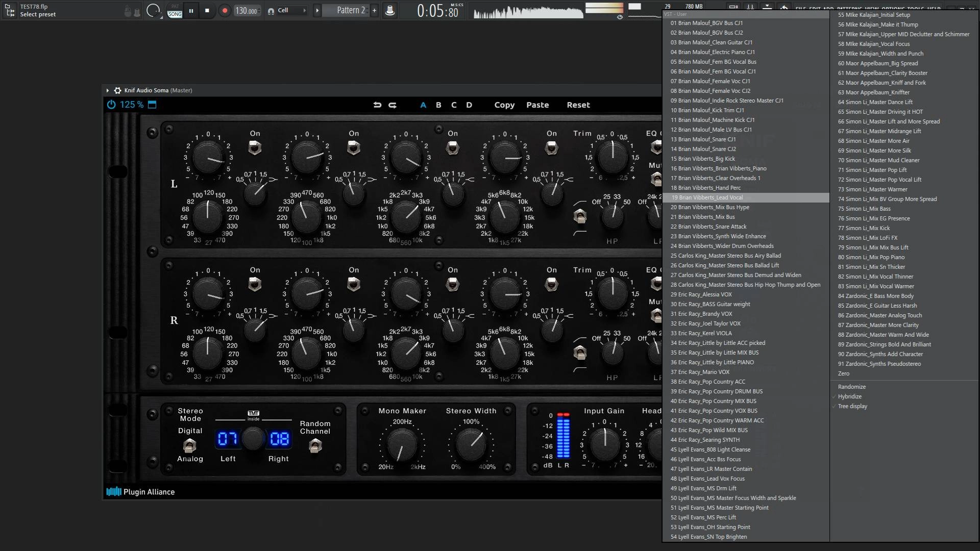980x551 pixels.
Task: Toggle the L channel third band On switch
Action: [x=453, y=148]
